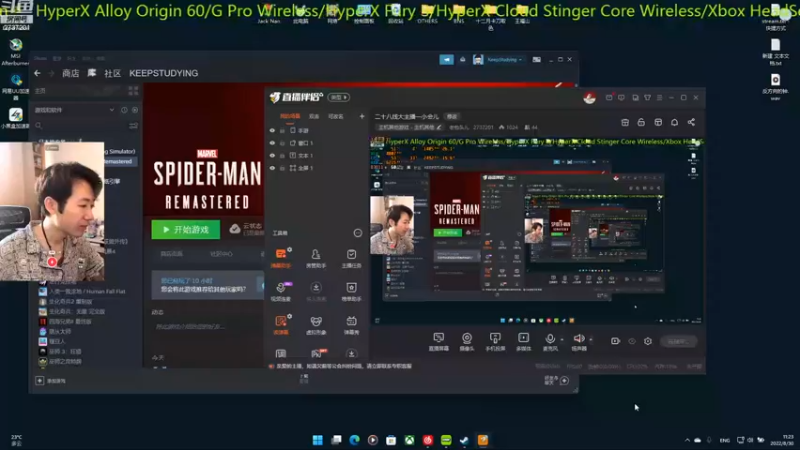Toggle lock on the 窗口 1 source
The width and height of the screenshot is (800, 450).
click(x=282, y=143)
